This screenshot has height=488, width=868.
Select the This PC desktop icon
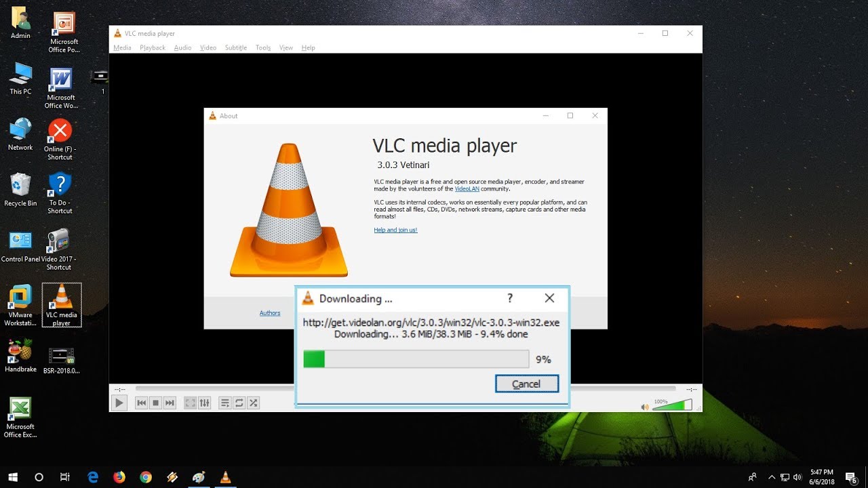click(20, 79)
